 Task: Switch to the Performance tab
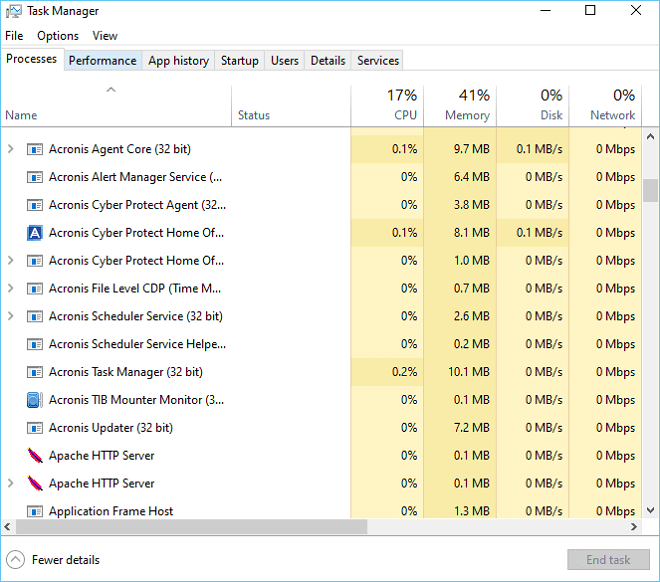pos(102,60)
